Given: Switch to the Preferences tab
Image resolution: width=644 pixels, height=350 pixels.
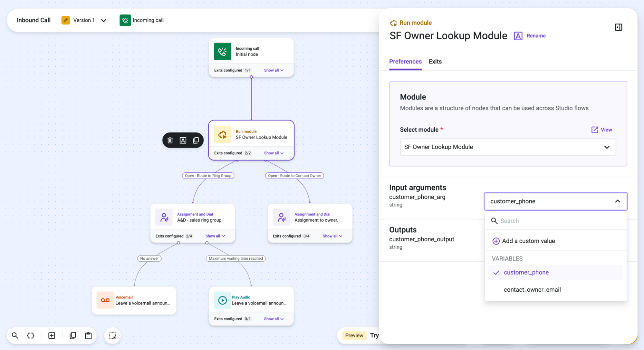Looking at the screenshot, I should pos(405,62).
